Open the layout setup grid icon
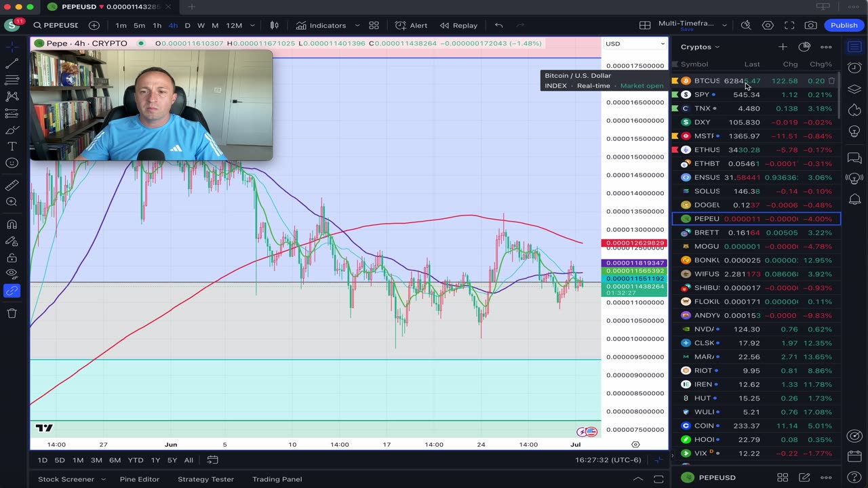 point(645,25)
